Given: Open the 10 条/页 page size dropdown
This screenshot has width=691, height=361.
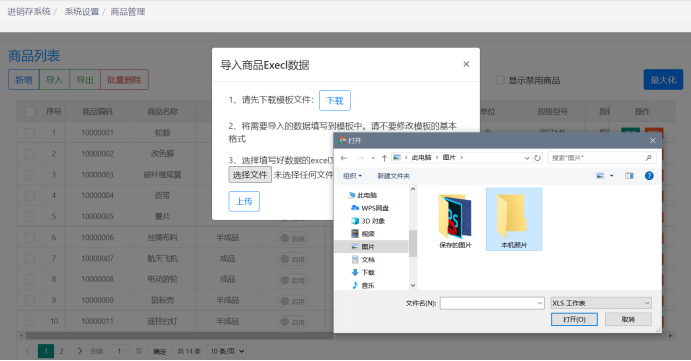Looking at the screenshot, I should coord(227,351).
